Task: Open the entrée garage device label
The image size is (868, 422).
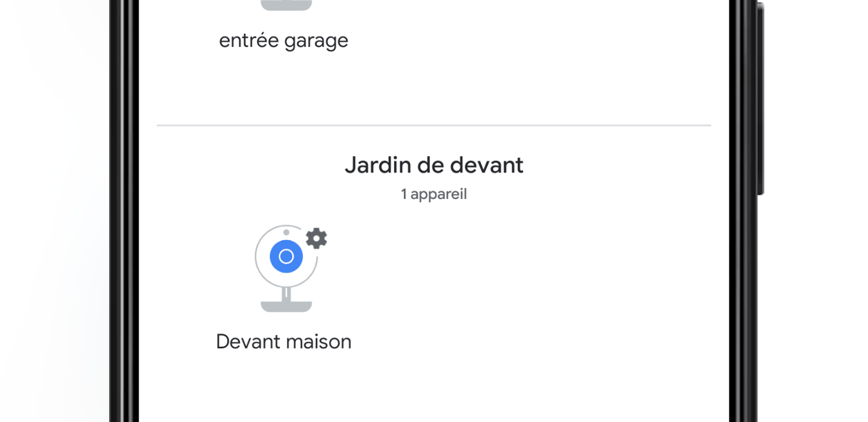Action: coord(283,41)
